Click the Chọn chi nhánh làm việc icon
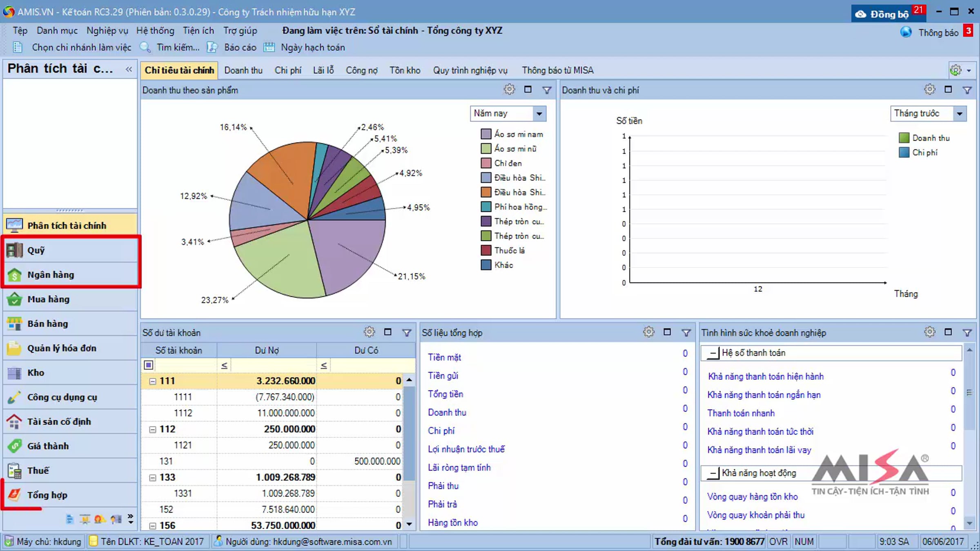Screen dimensions: 980x551 (18, 47)
